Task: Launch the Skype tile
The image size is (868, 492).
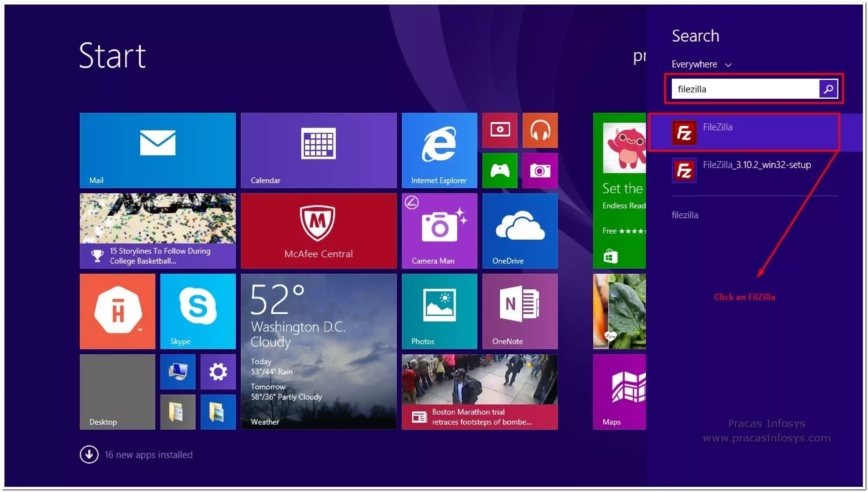Action: point(198,311)
